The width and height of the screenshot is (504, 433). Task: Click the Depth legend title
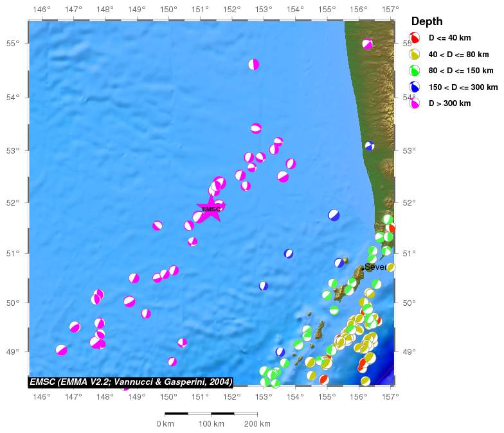tap(427, 22)
